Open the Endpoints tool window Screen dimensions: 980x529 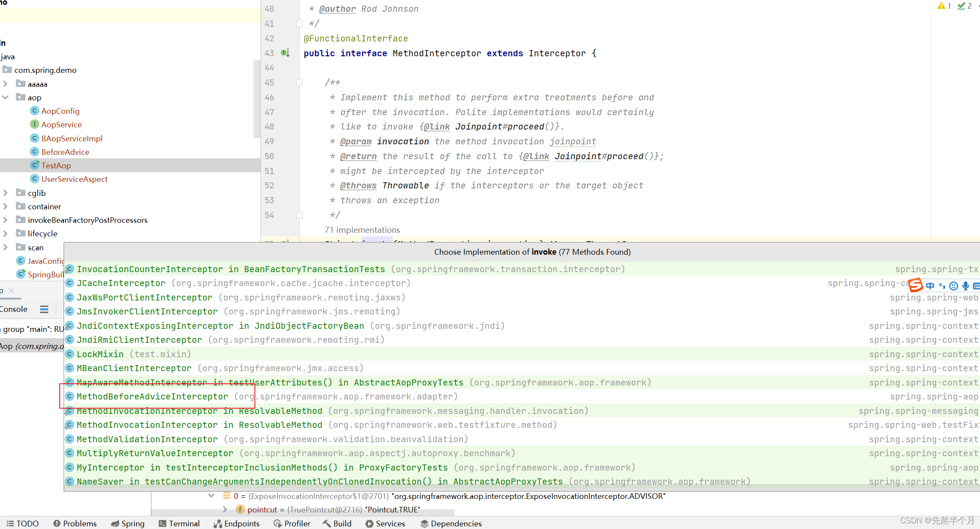click(237, 523)
